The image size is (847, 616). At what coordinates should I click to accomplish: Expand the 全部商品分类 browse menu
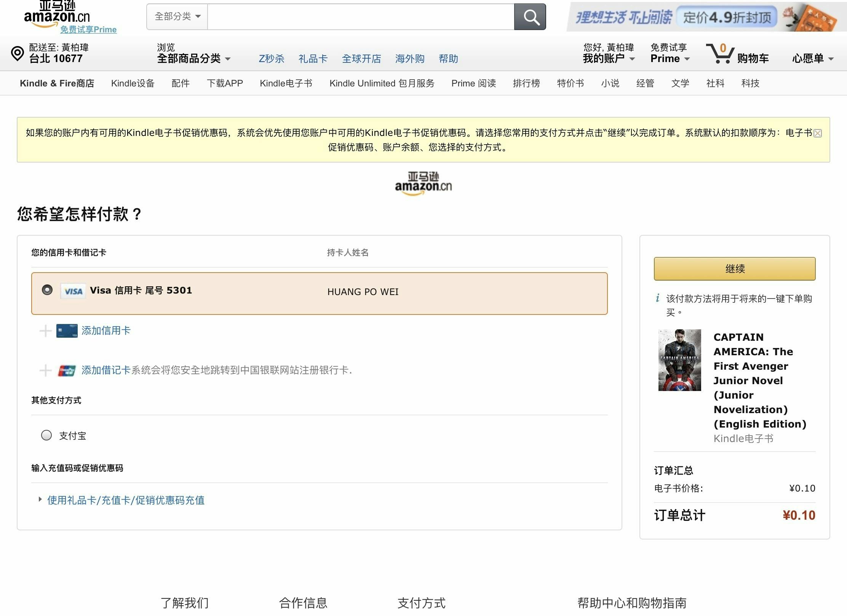(193, 59)
